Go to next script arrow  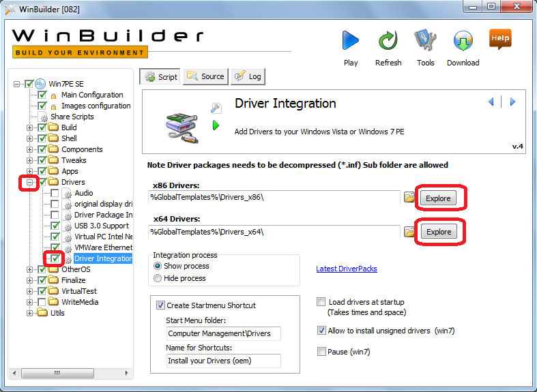(x=512, y=102)
